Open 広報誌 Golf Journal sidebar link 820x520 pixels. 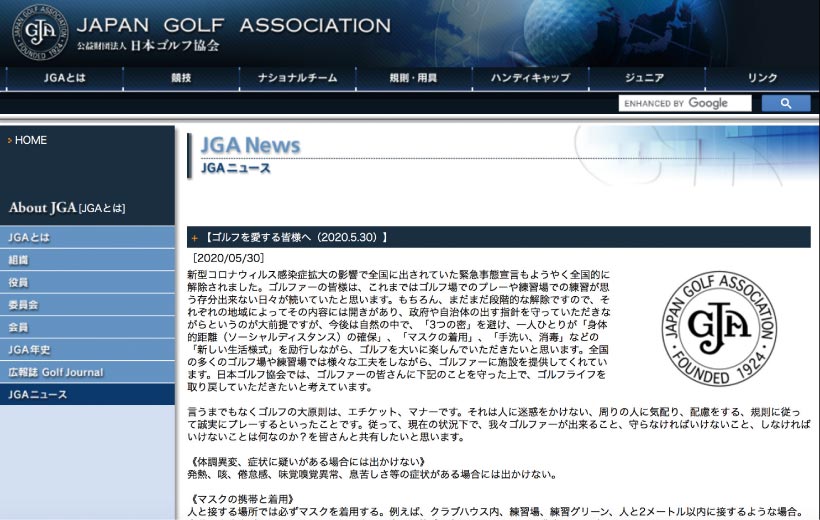(x=56, y=372)
